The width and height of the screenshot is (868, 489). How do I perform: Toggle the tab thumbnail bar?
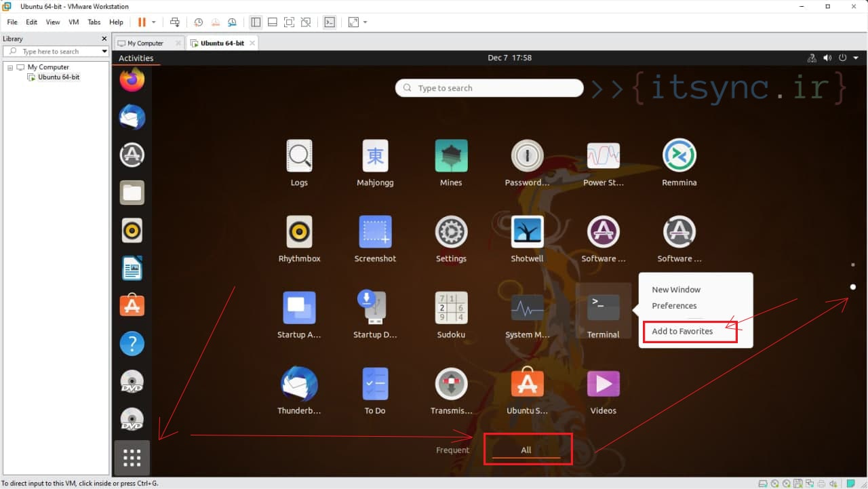pyautogui.click(x=272, y=22)
